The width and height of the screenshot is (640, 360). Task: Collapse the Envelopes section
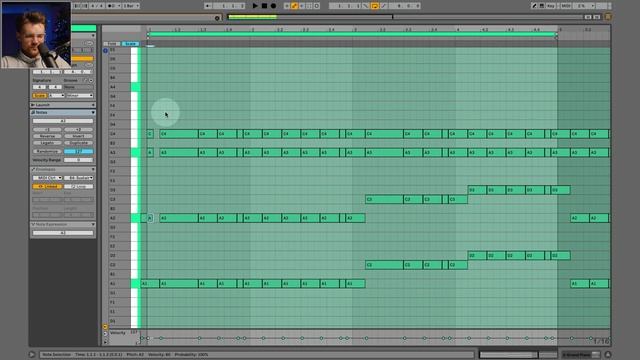coord(62,169)
